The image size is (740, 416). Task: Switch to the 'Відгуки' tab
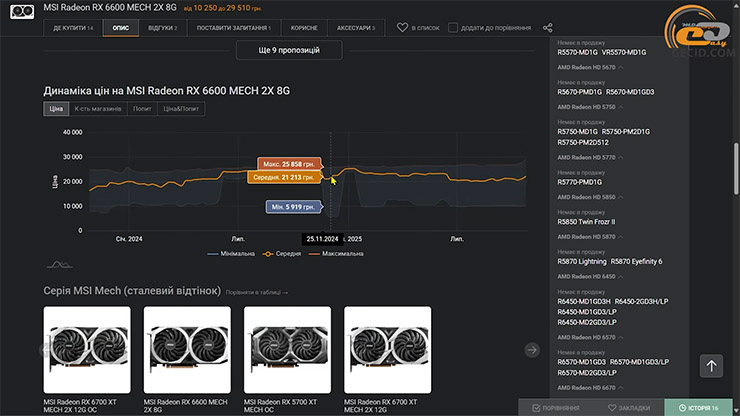tap(162, 28)
